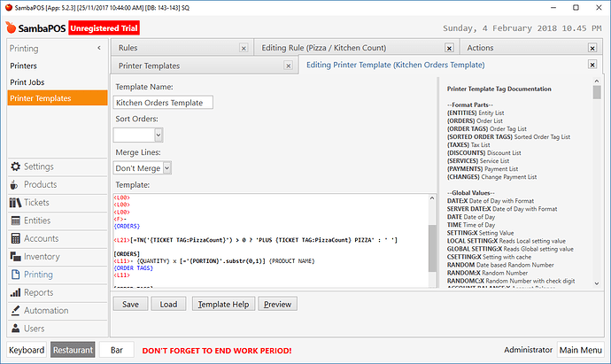Click the documentation panel scrollbar thumb

tap(597, 92)
